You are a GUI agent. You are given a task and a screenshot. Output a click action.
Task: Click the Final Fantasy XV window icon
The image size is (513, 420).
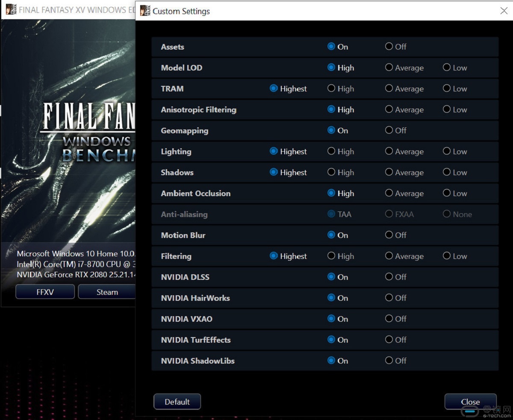(11, 9)
